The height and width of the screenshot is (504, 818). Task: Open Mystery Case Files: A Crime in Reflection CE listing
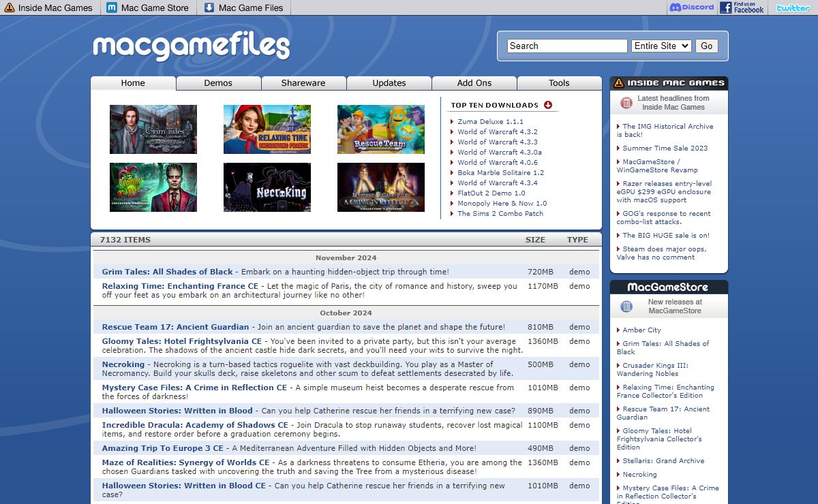coord(195,388)
